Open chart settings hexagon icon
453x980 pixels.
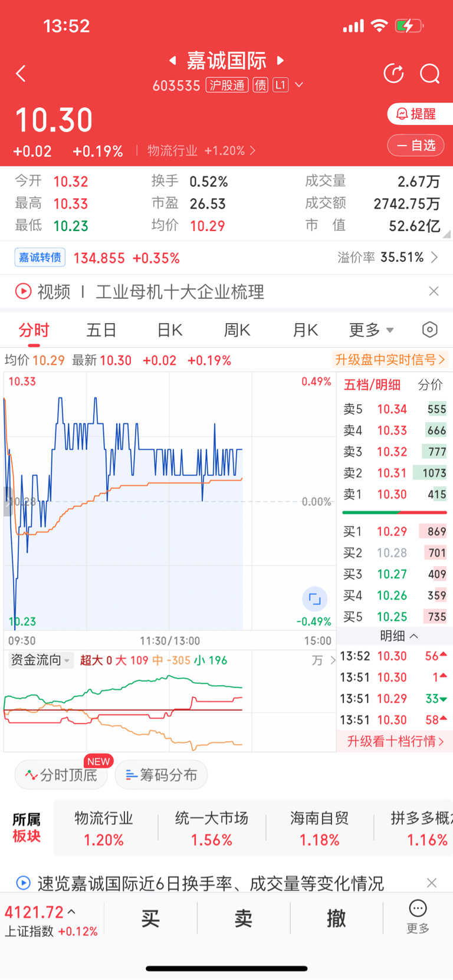(430, 330)
